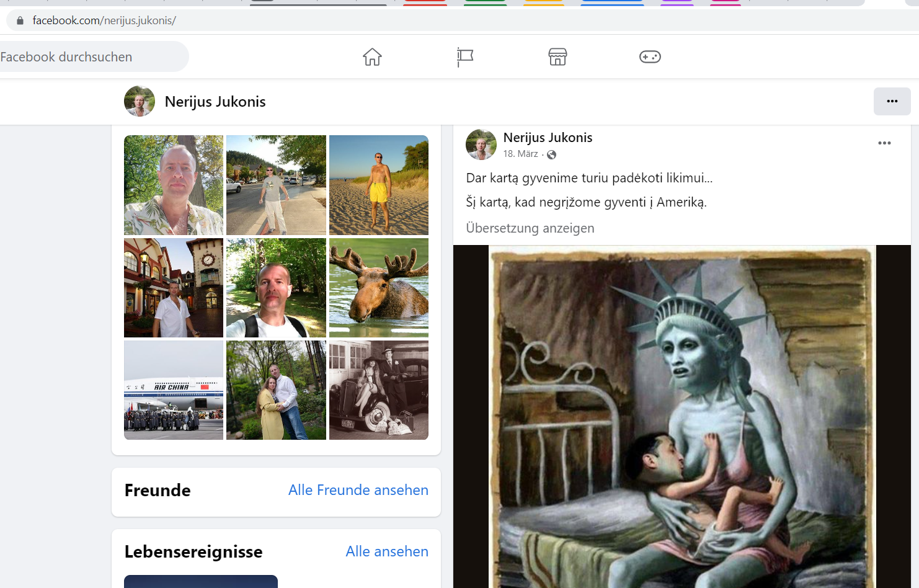Open the beach photo with yellow shorts
Viewport: 919px width, 588px height.
click(x=379, y=185)
